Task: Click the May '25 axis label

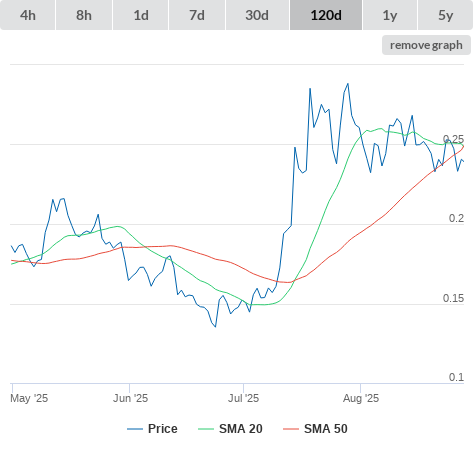Action: coord(29,398)
